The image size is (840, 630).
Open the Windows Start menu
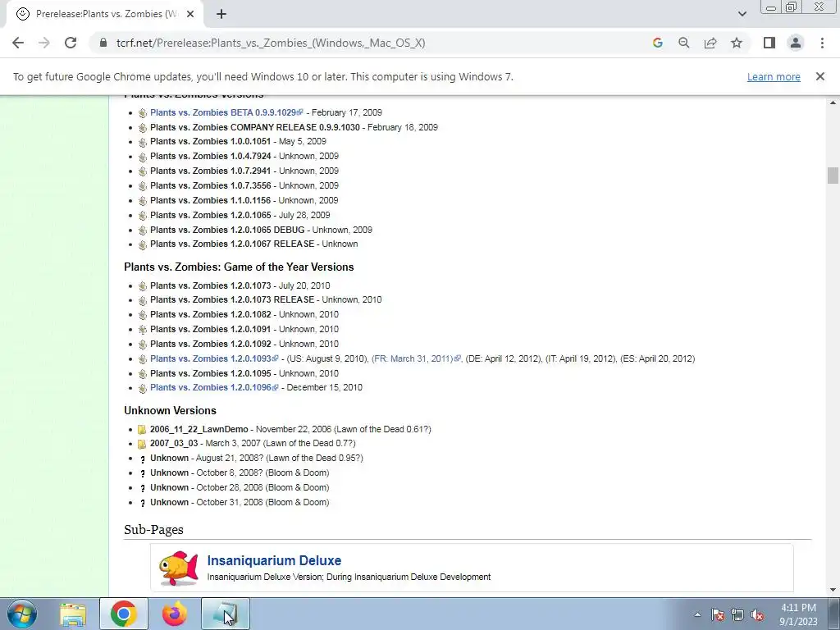coord(21,614)
